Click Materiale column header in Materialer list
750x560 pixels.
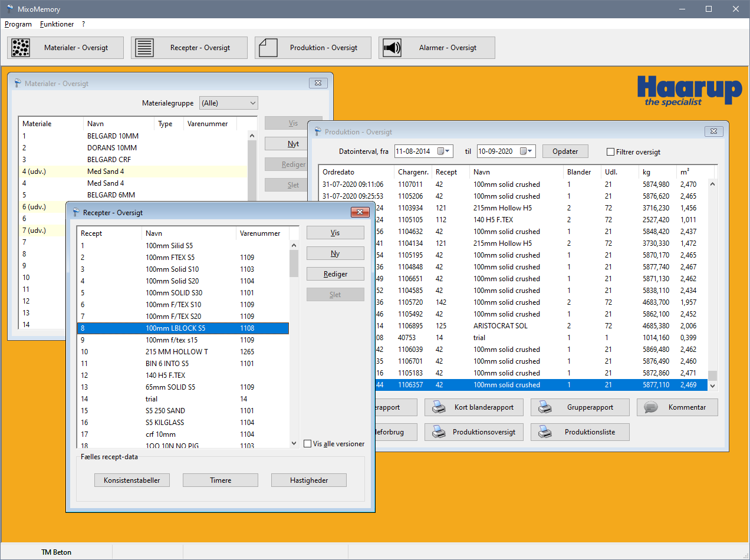[x=51, y=124]
